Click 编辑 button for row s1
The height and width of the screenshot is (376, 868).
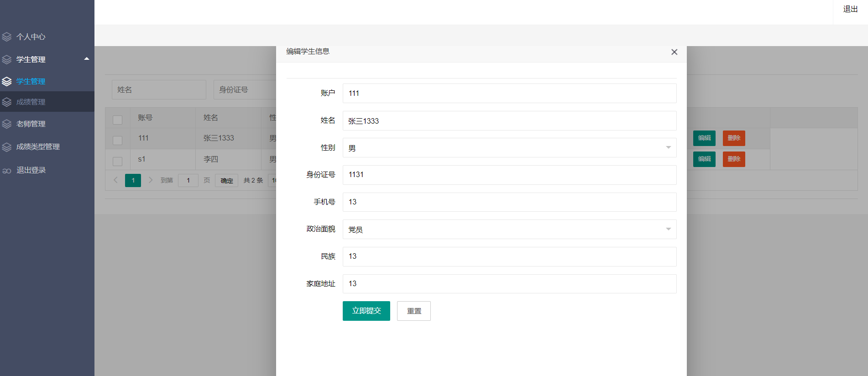click(704, 159)
